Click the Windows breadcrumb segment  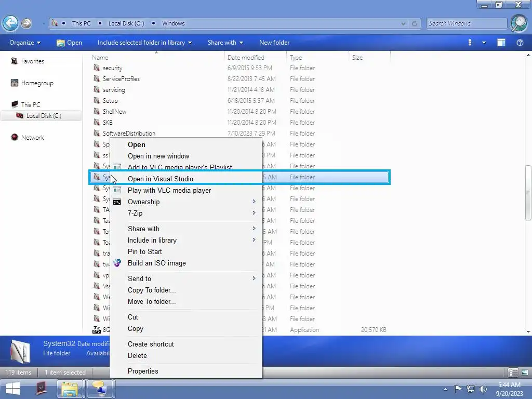pyautogui.click(x=174, y=23)
